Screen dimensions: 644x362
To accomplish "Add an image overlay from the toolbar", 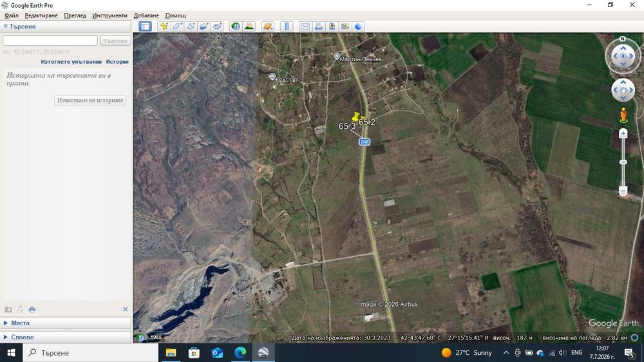I will [204, 26].
